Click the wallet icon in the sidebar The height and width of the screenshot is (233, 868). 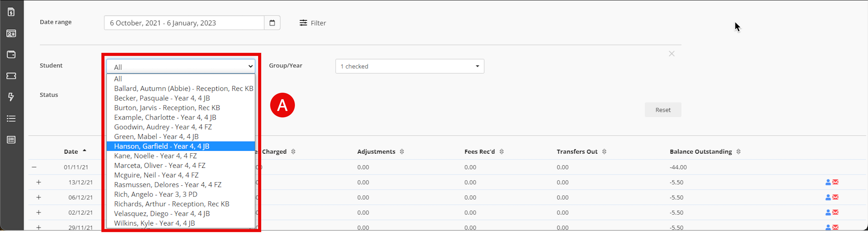pos(11,55)
